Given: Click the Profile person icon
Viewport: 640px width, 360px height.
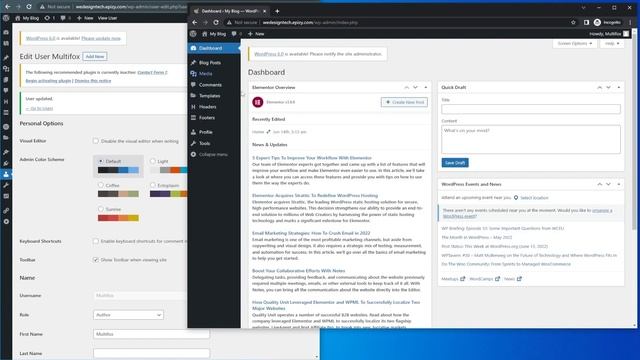Looking at the screenshot, I should (x=193, y=132).
